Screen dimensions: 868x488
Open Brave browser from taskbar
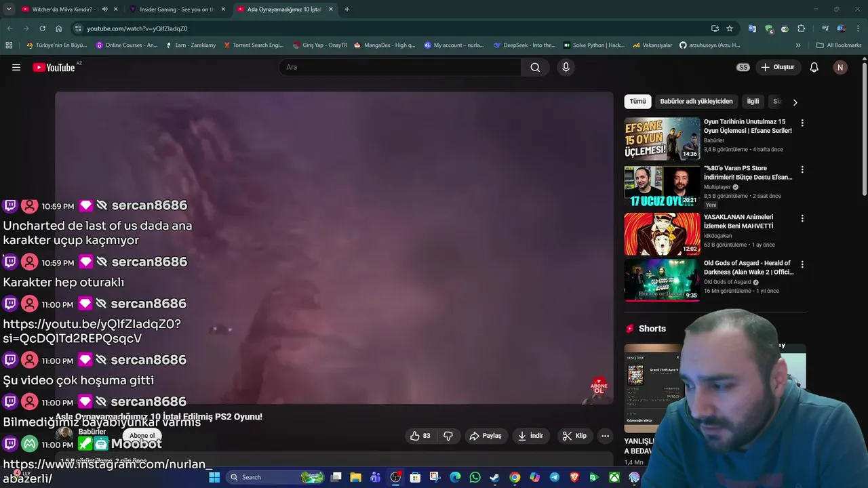point(574,477)
